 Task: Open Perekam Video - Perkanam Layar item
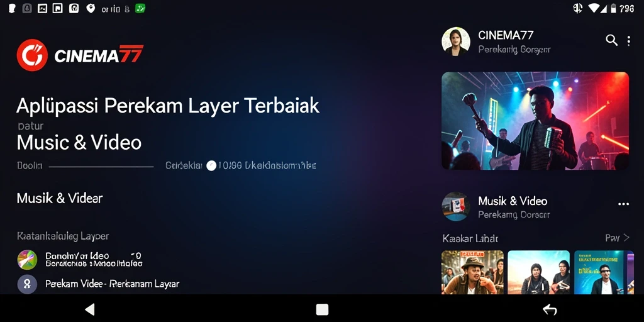112,284
